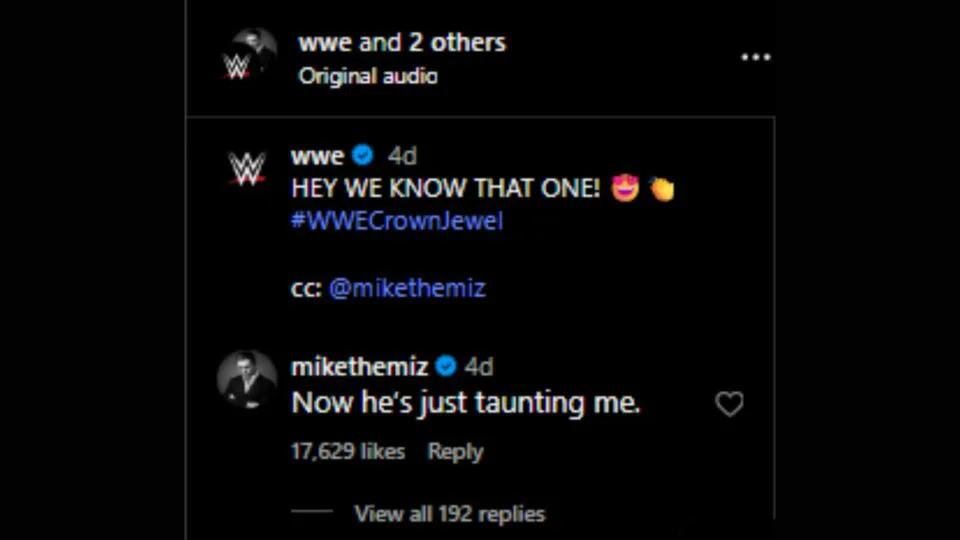
Task: Open the Original audio page
Action: [x=367, y=76]
